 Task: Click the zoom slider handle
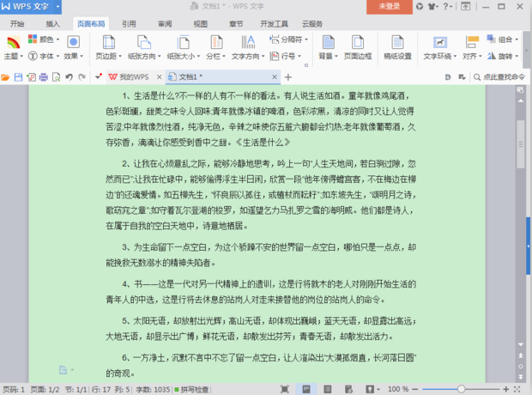(461, 389)
